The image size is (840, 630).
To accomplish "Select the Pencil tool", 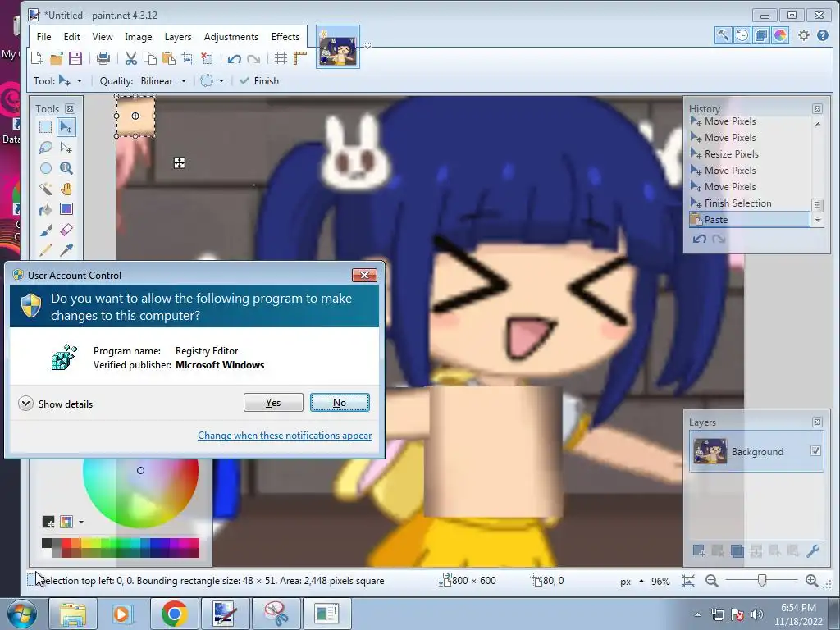I will coord(46,249).
